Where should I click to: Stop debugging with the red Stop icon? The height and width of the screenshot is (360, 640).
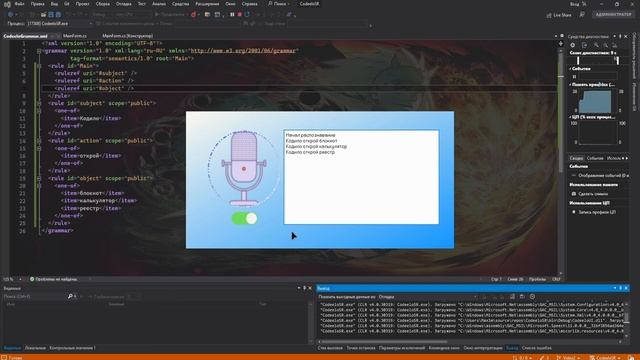tap(240, 14)
